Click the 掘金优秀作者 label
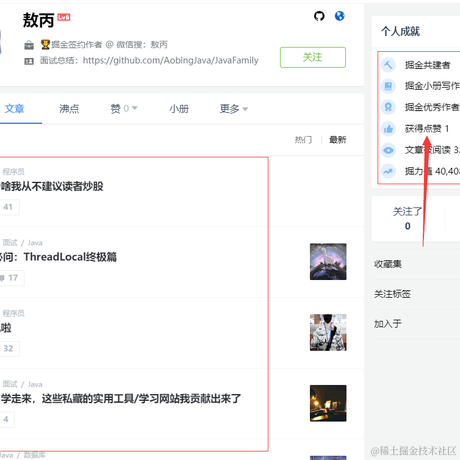 click(x=432, y=107)
